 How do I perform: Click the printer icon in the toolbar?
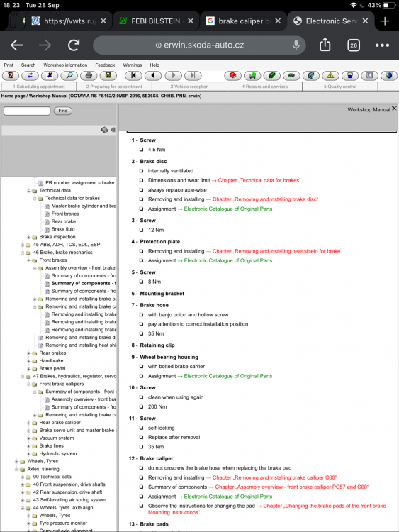(89, 75)
